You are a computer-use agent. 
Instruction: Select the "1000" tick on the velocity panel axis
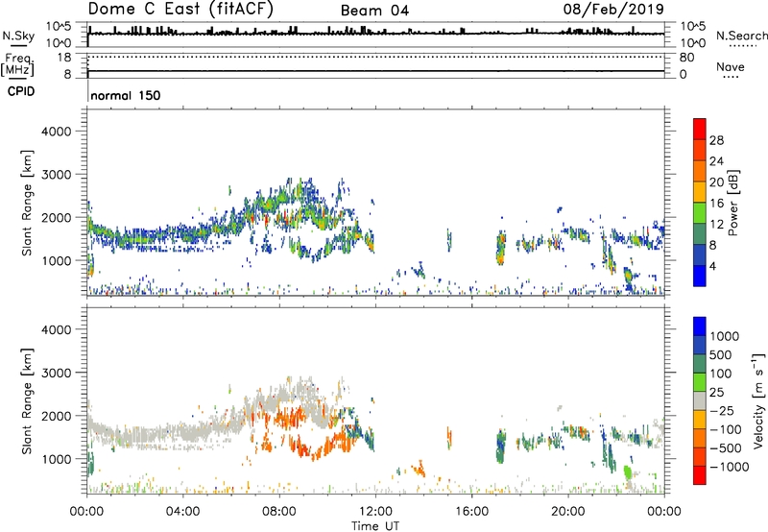56,459
